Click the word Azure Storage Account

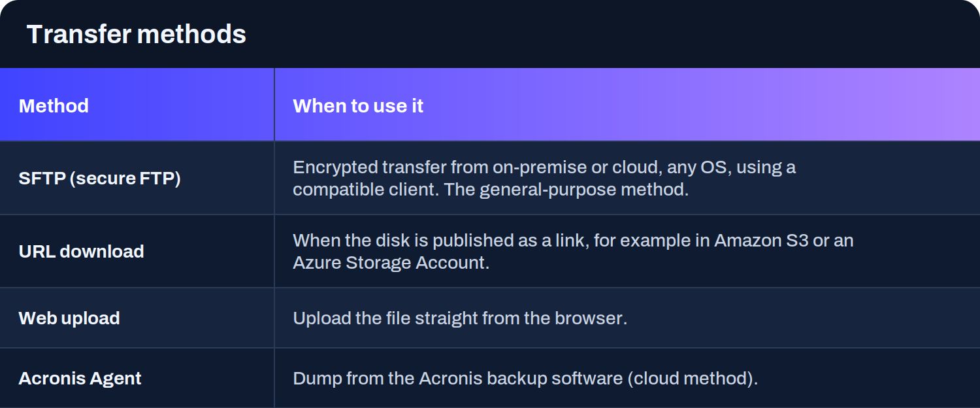point(389,262)
